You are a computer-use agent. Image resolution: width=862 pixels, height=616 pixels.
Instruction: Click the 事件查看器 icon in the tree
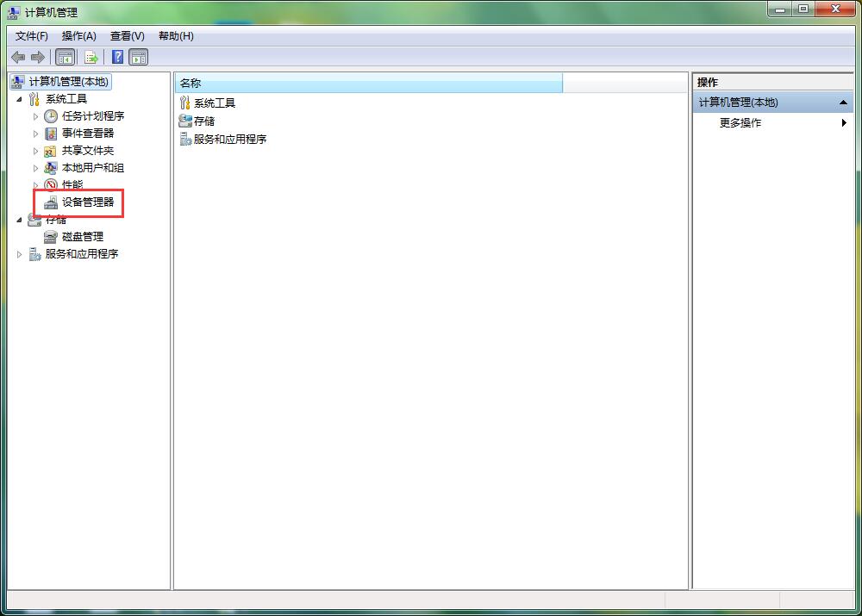pos(51,134)
